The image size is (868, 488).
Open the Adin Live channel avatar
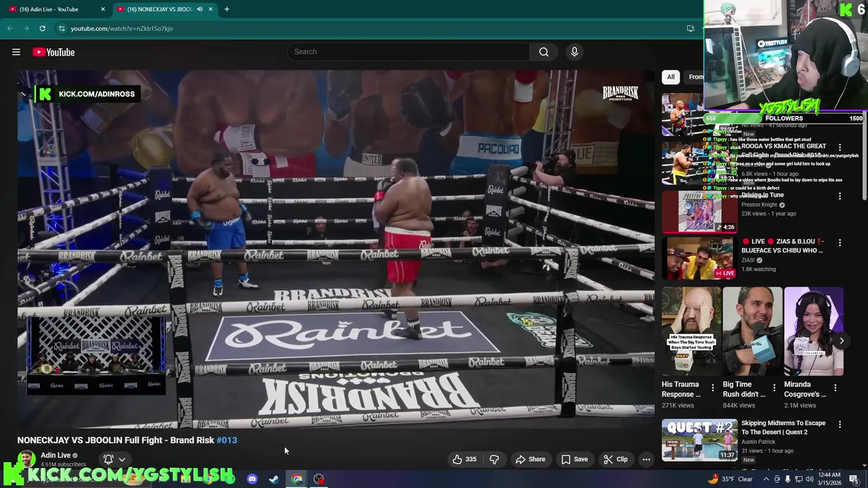[26, 460]
